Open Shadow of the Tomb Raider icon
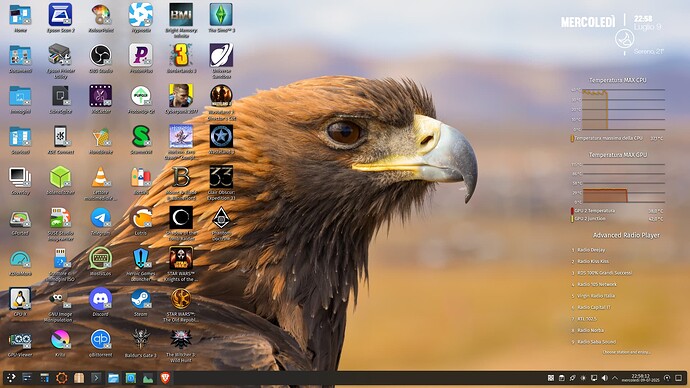The height and width of the screenshot is (388, 690). (181, 218)
